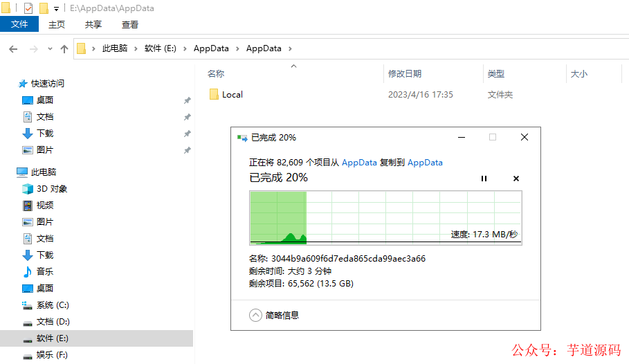Click the pin icon beside pinned 文档

pos(187,117)
